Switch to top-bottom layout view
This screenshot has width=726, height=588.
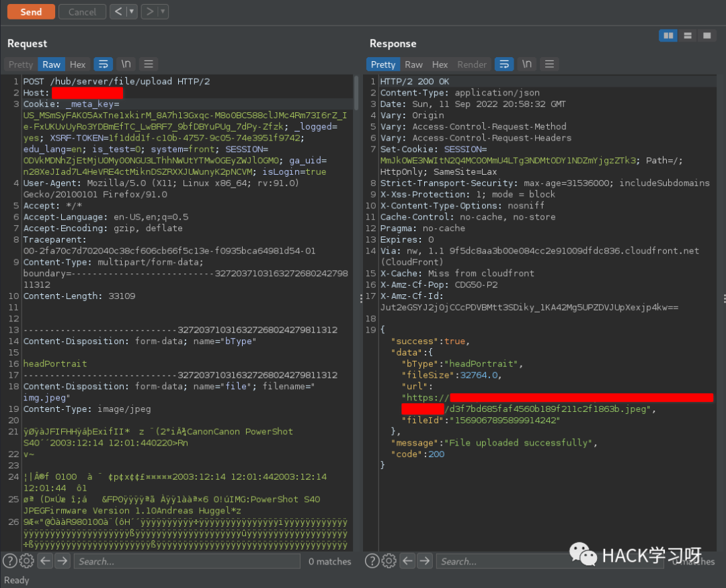click(687, 36)
